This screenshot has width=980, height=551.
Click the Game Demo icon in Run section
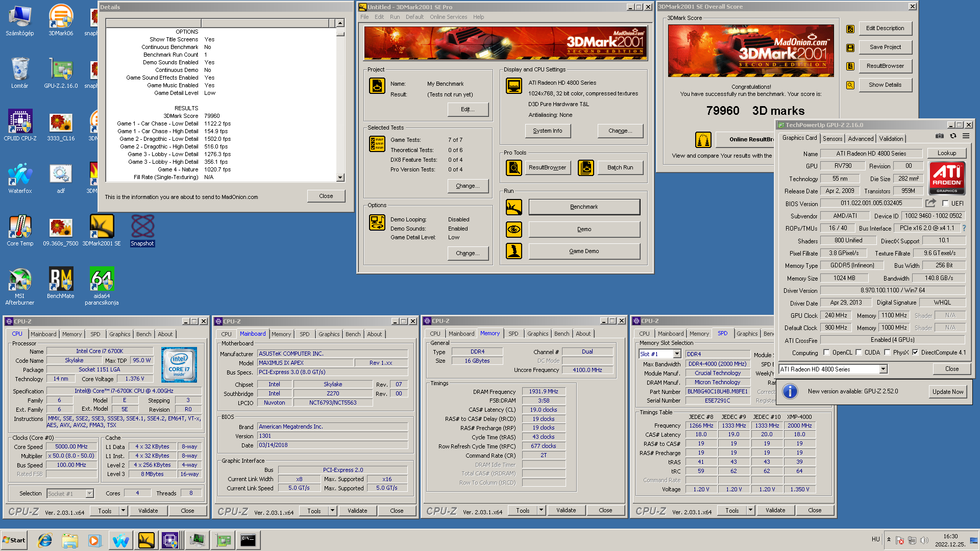[514, 251]
